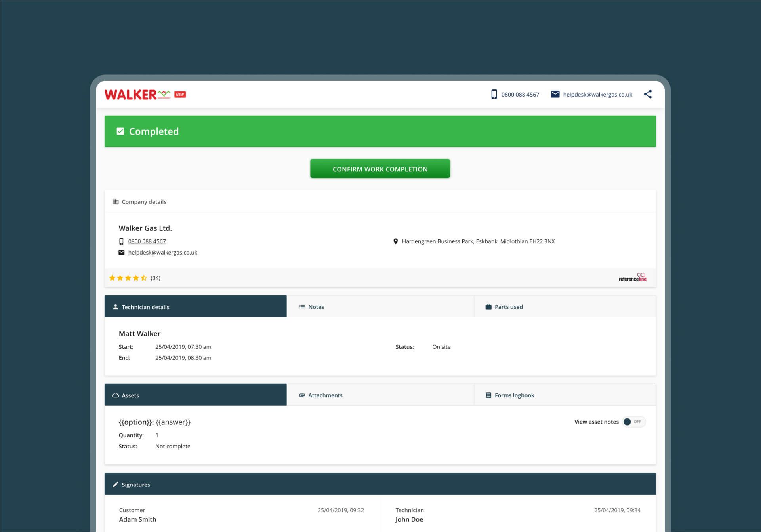Image resolution: width=761 pixels, height=532 pixels.
Task: Click the envelope icon in top header
Action: (555, 94)
